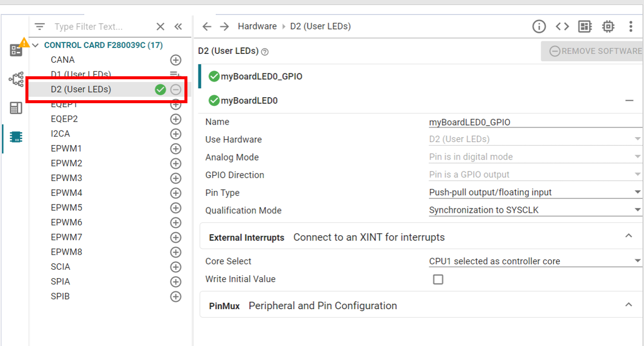The height and width of the screenshot is (346, 644).
Task: Add EPWM1 using its plus circle
Action: click(175, 149)
